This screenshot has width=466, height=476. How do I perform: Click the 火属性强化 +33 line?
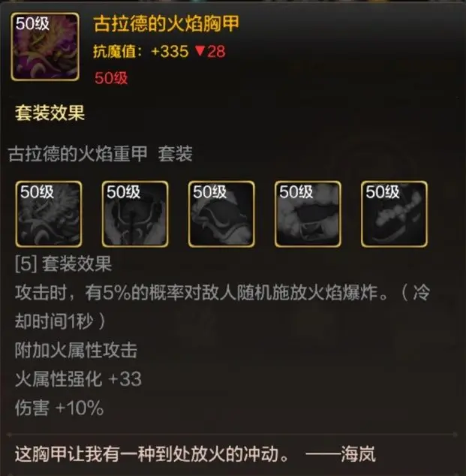pos(78,379)
